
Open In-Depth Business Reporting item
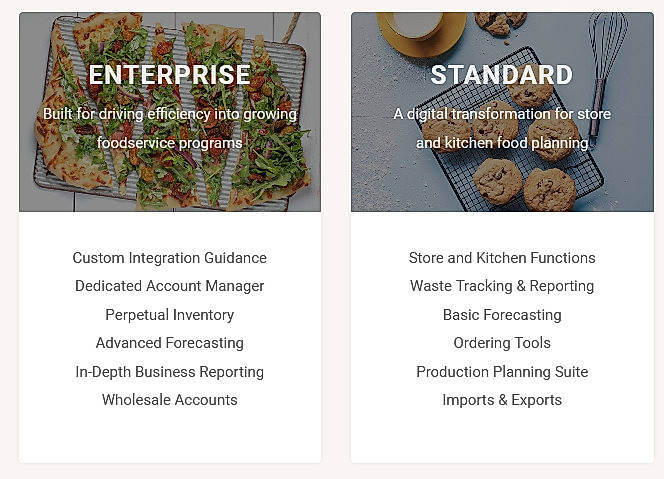pyautogui.click(x=169, y=372)
